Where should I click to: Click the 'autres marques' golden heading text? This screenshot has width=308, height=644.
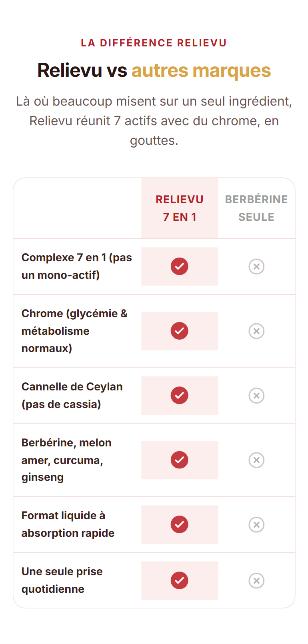point(201,71)
